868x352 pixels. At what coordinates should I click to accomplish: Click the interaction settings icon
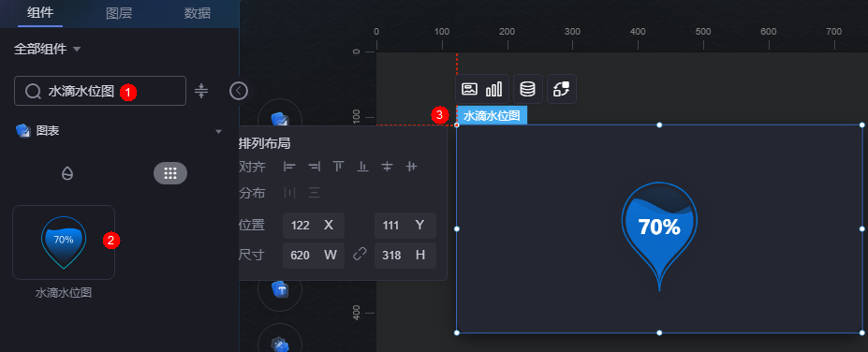pyautogui.click(x=562, y=89)
